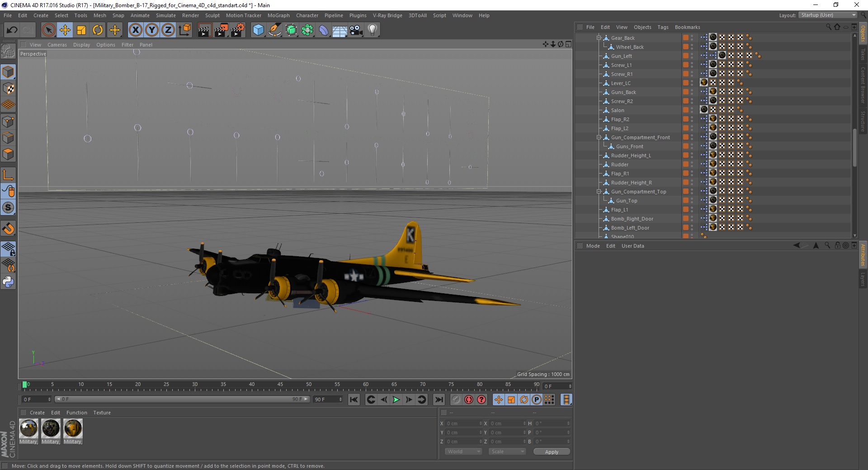
Task: Click Object Manager vertical scrollbar
Action: 854,148
